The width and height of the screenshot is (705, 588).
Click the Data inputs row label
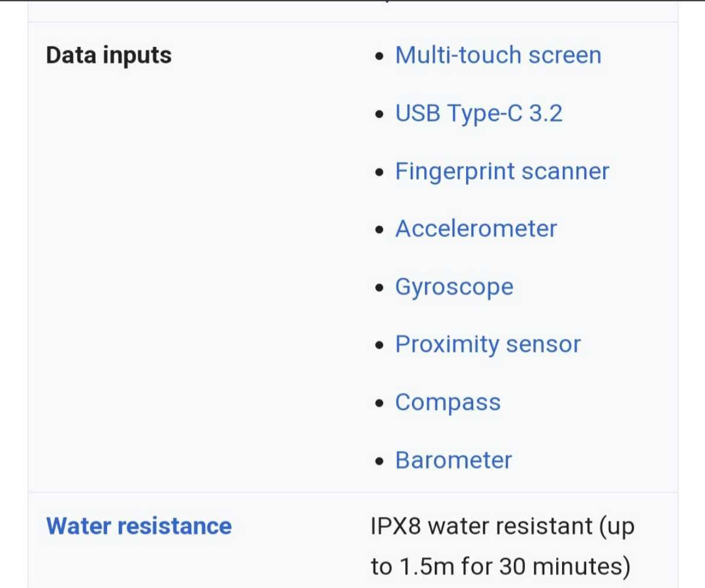coord(109,55)
